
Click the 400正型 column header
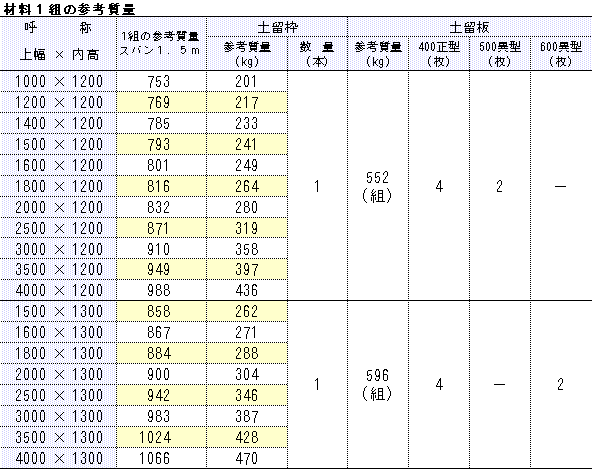pyautogui.click(x=439, y=54)
